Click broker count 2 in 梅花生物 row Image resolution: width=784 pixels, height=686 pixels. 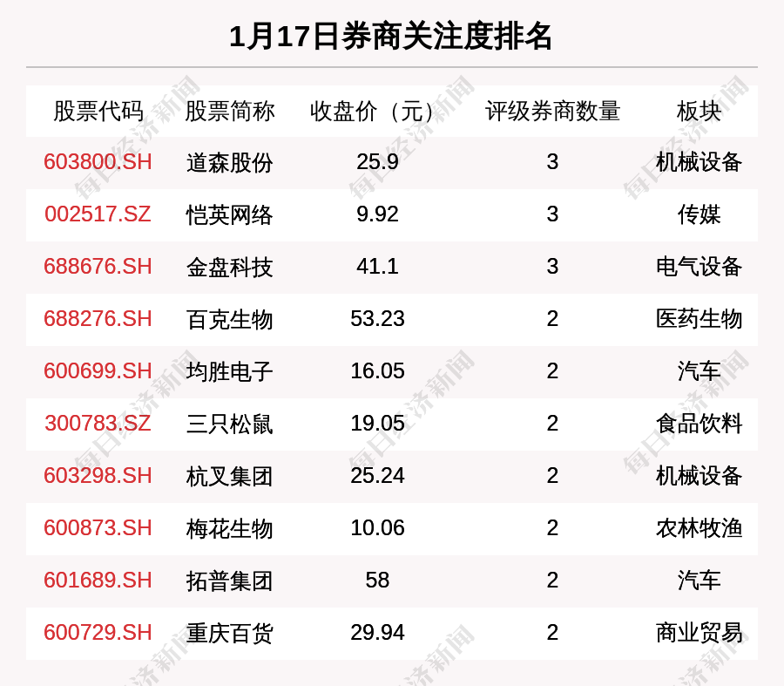click(552, 528)
